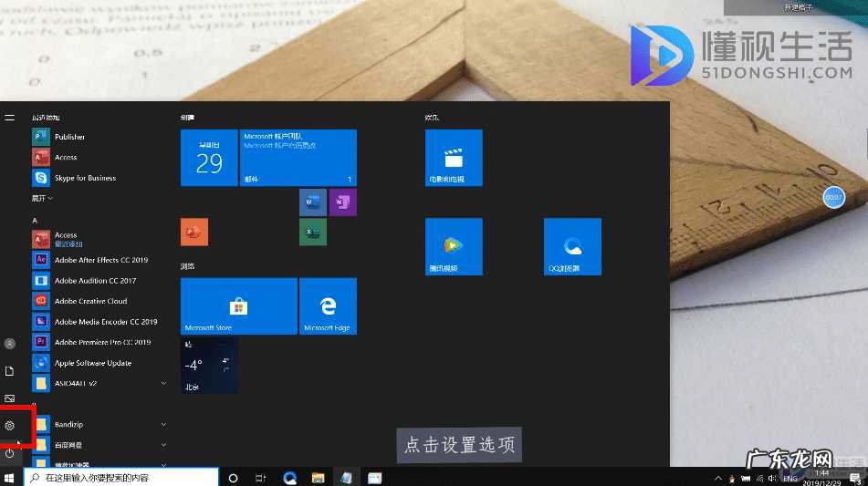
Task: Click the user account avatar icon
Action: [10, 344]
